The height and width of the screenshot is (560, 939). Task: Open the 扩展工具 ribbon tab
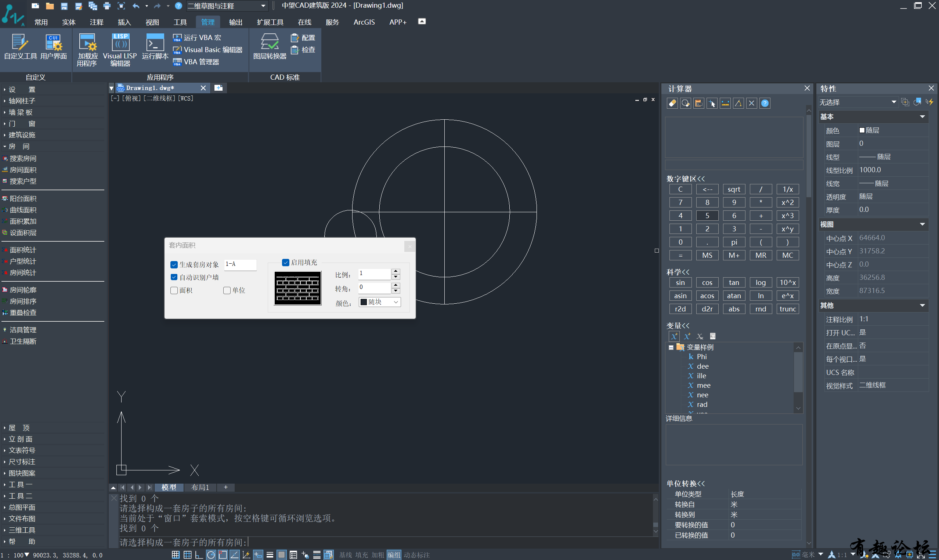coord(270,22)
